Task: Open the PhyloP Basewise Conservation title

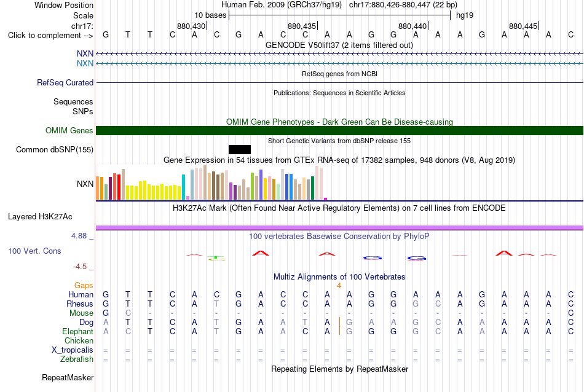Action: pyautogui.click(x=339, y=236)
